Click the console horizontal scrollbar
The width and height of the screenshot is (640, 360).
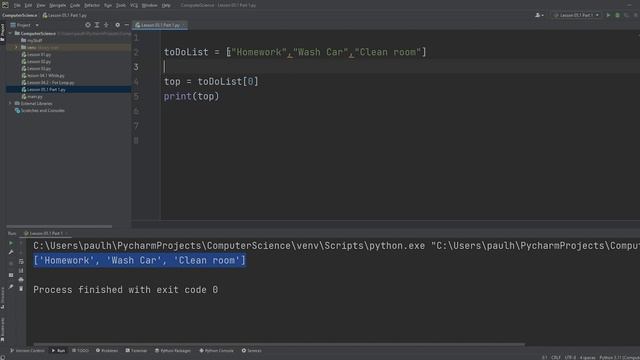point(279,344)
